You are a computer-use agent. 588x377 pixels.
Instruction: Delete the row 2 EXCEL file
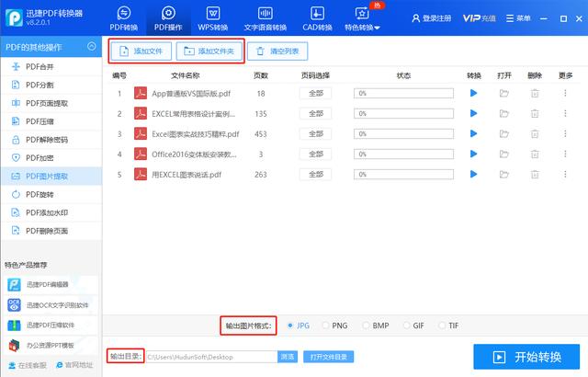point(535,113)
